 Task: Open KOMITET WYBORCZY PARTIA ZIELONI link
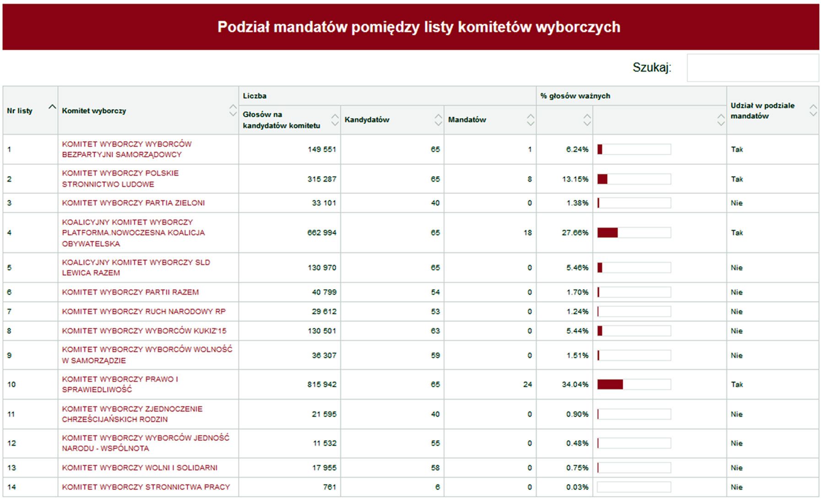coord(133,203)
